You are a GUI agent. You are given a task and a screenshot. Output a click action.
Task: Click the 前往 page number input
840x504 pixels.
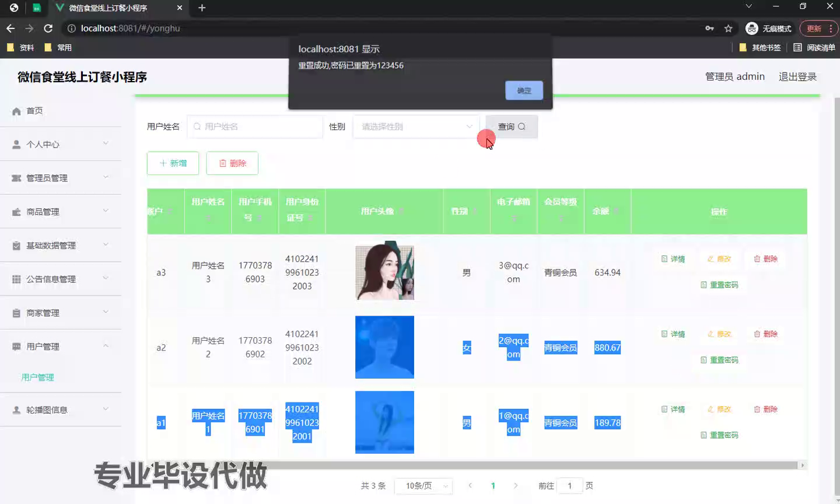point(570,486)
